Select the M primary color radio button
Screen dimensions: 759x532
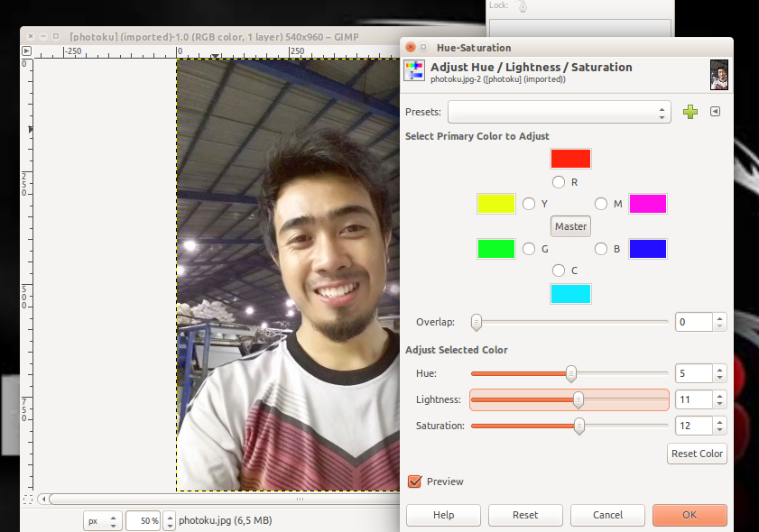601,204
